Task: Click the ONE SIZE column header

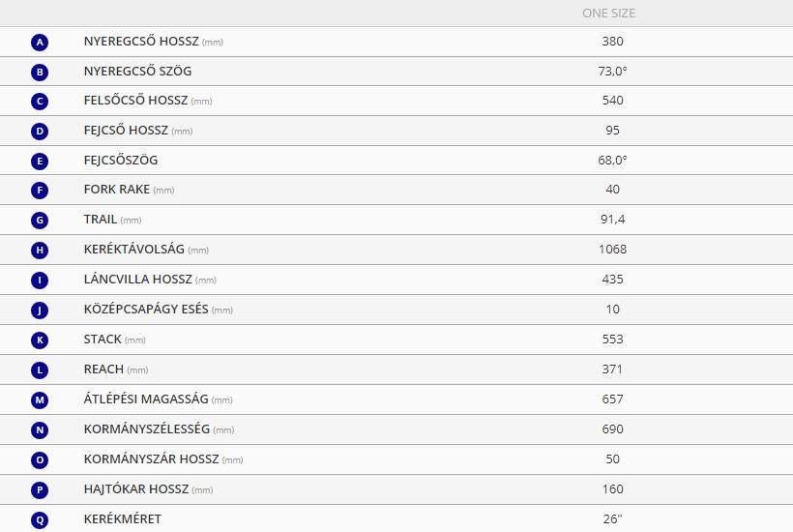Action: [x=608, y=14]
